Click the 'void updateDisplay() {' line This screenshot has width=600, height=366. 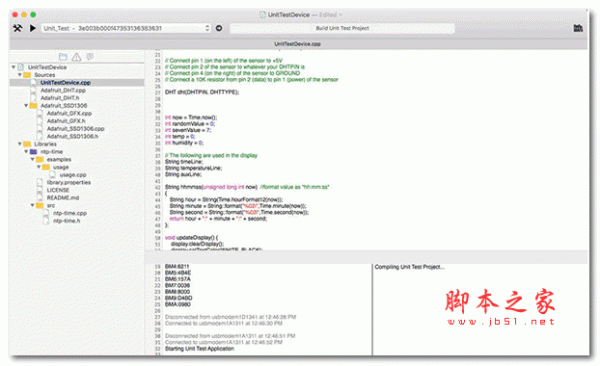pyautogui.click(x=191, y=237)
